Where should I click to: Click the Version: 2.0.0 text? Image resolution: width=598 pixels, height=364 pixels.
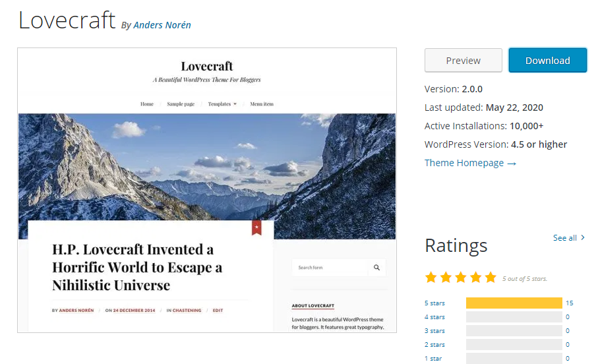point(454,89)
